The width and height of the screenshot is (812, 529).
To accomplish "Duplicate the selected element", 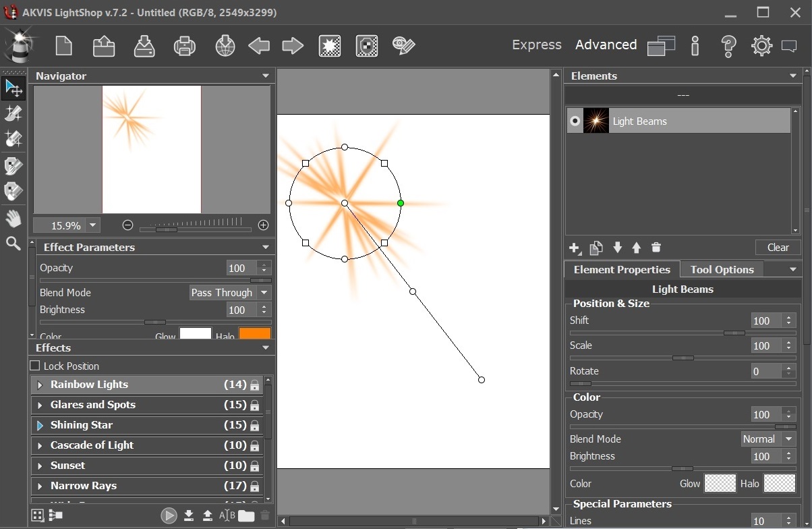I will point(596,248).
